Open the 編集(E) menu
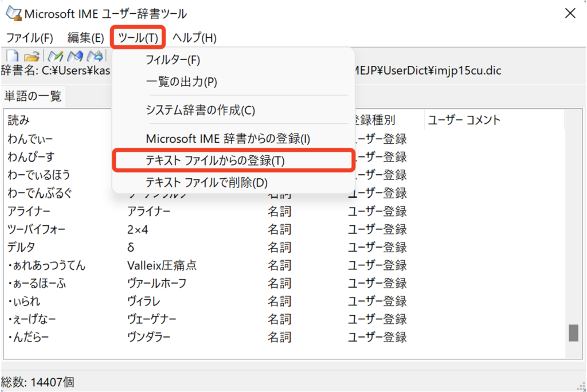 (85, 38)
